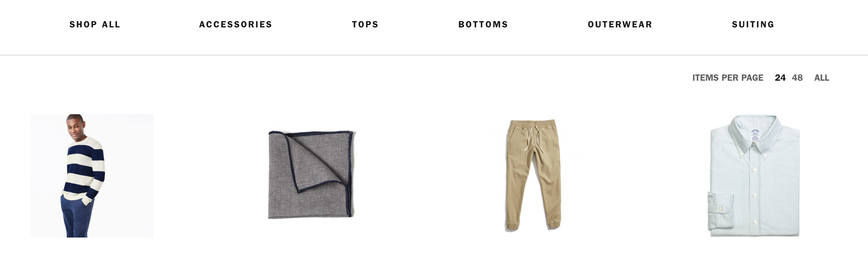This screenshot has height=268, width=868.
Task: View the gray pocket square product
Action: [312, 175]
